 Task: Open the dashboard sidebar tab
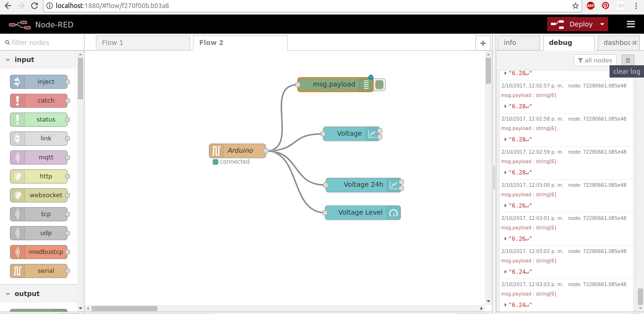point(617,43)
